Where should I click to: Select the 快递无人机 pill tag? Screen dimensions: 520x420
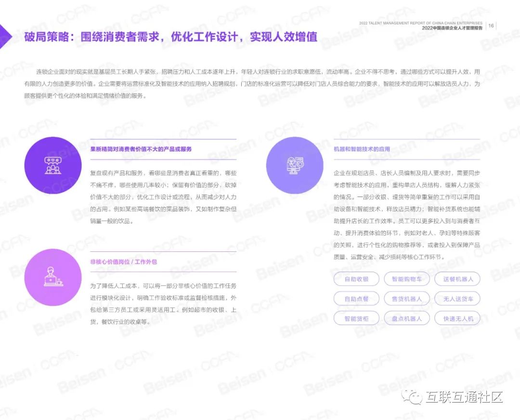[458, 318]
